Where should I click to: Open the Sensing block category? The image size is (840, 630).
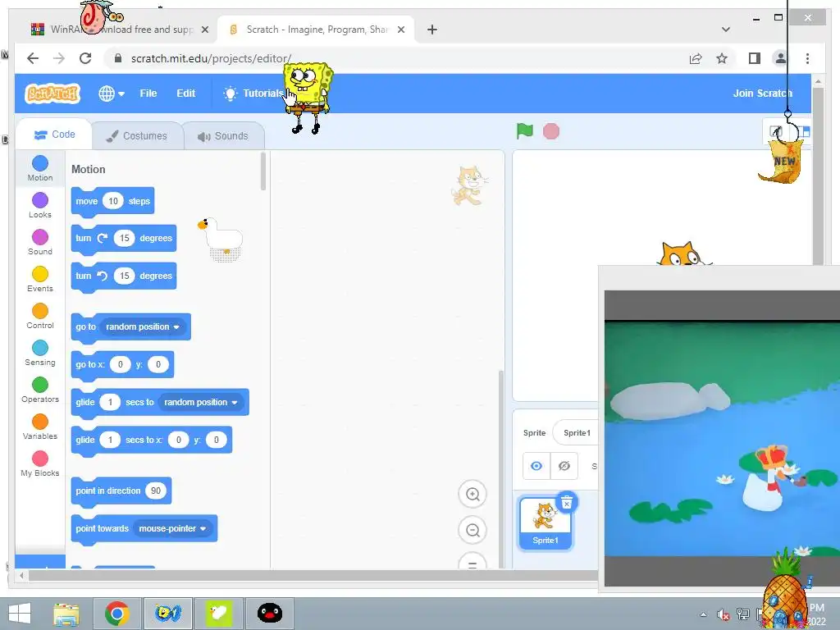[40, 354]
